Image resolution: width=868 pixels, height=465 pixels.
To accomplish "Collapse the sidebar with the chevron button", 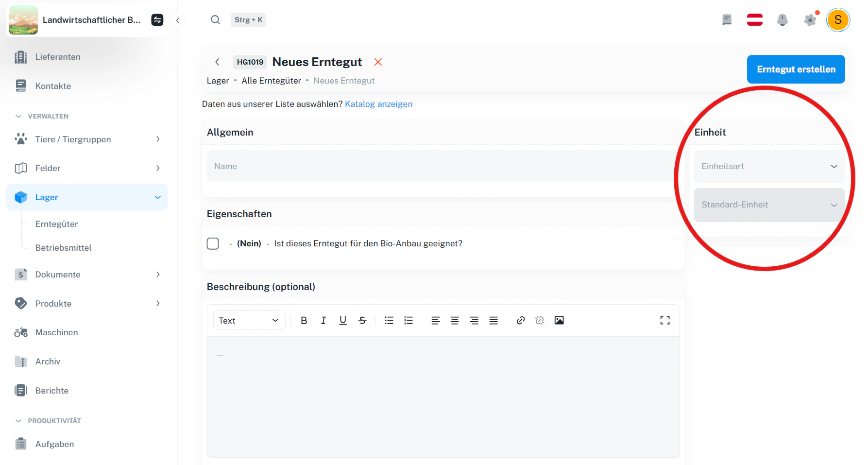I will click(178, 20).
